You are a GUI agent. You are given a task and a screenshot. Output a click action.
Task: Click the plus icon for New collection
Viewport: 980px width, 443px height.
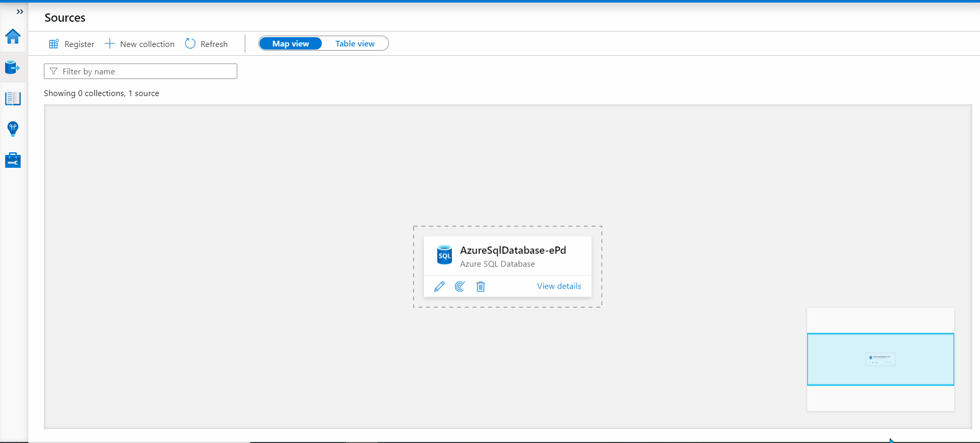click(x=109, y=44)
